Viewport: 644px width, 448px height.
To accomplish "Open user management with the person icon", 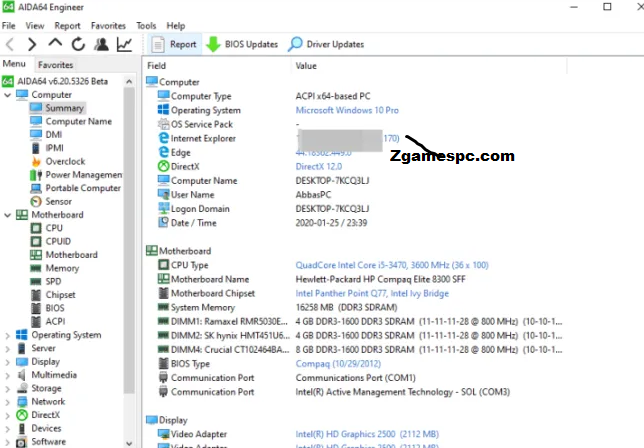I will (101, 44).
